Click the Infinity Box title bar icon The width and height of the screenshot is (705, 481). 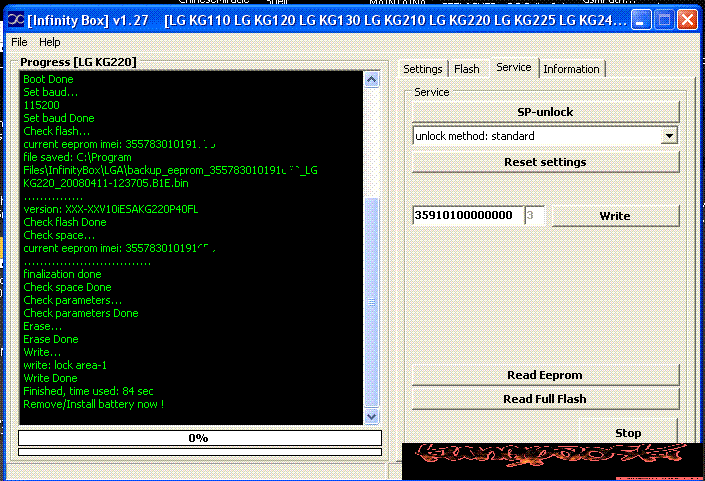point(16,20)
